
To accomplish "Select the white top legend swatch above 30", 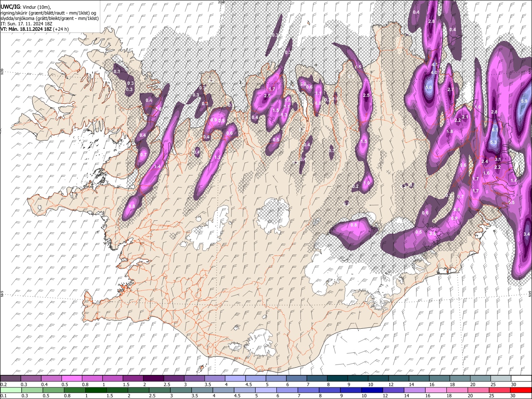I will (521, 378).
